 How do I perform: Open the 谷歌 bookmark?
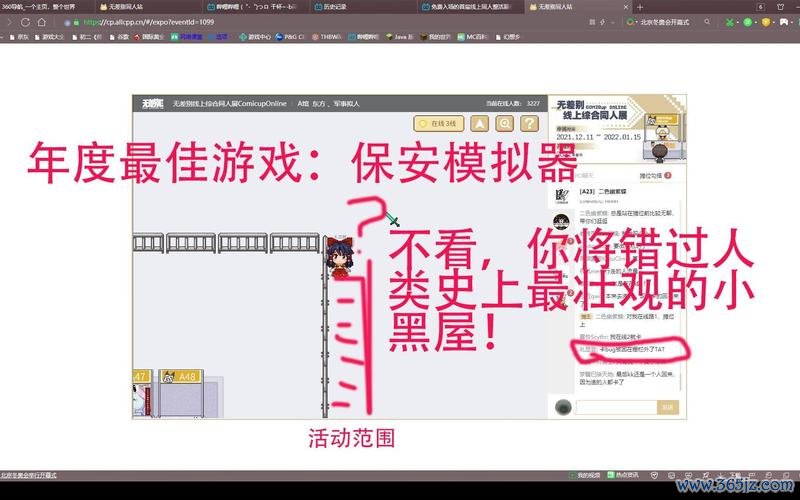coord(119,37)
